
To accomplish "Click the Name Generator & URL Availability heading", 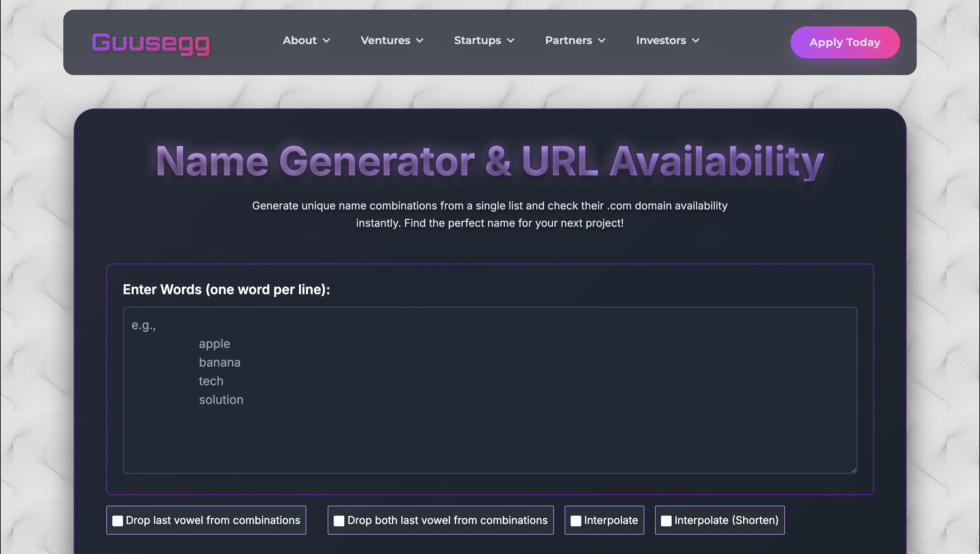I will pos(490,161).
